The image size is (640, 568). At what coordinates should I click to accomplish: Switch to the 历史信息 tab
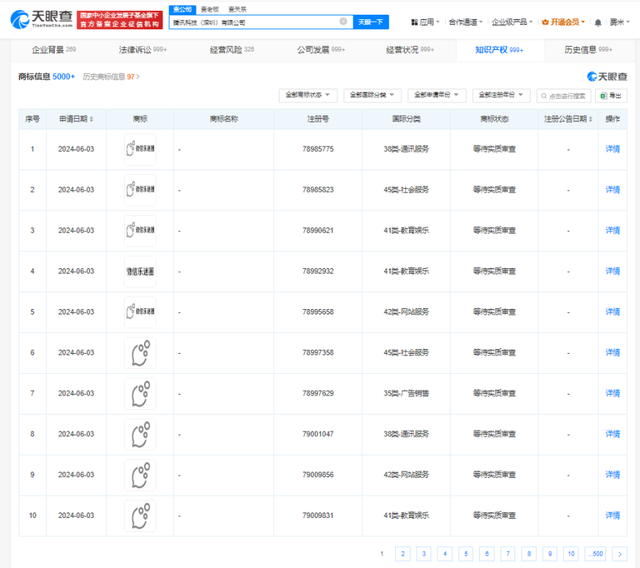pyautogui.click(x=588, y=50)
